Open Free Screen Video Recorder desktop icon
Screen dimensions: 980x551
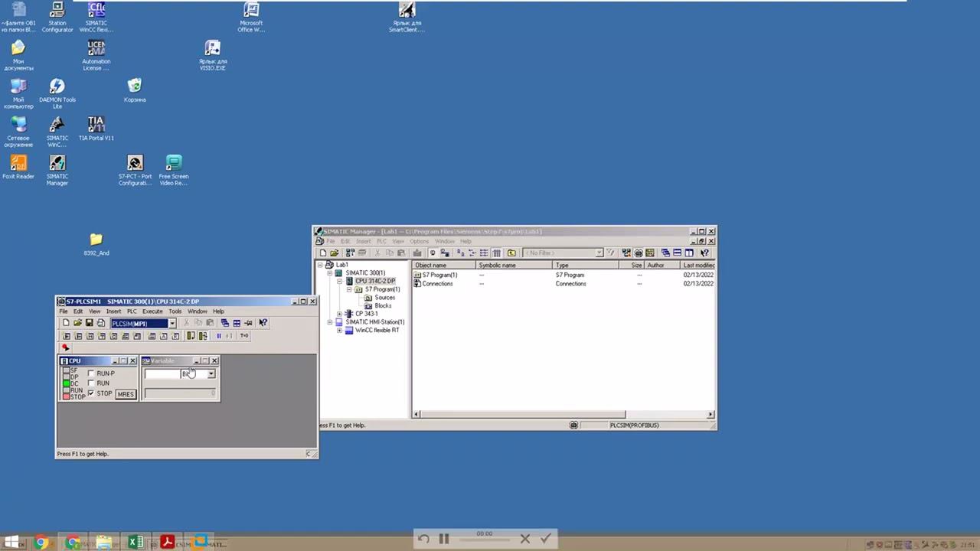[173, 170]
